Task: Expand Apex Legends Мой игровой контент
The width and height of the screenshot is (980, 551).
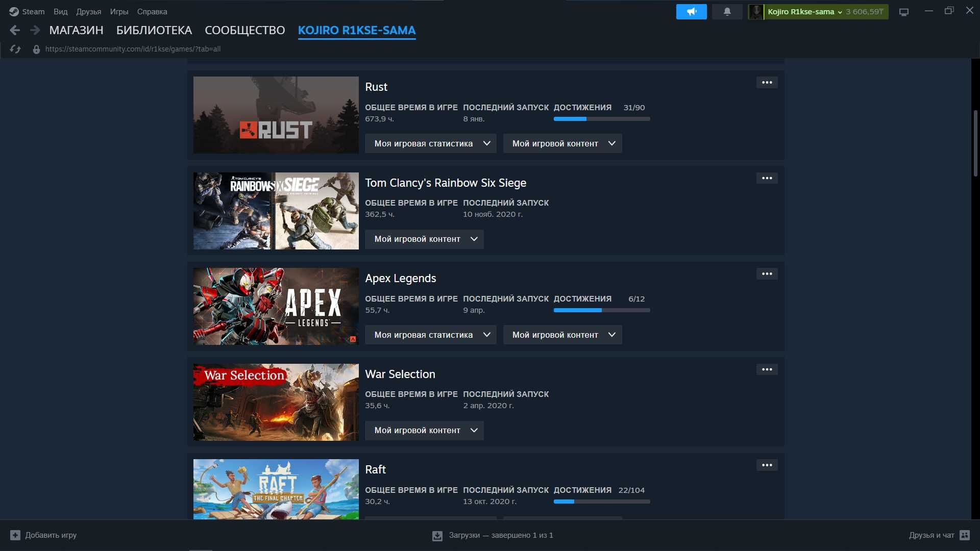Action: click(562, 335)
